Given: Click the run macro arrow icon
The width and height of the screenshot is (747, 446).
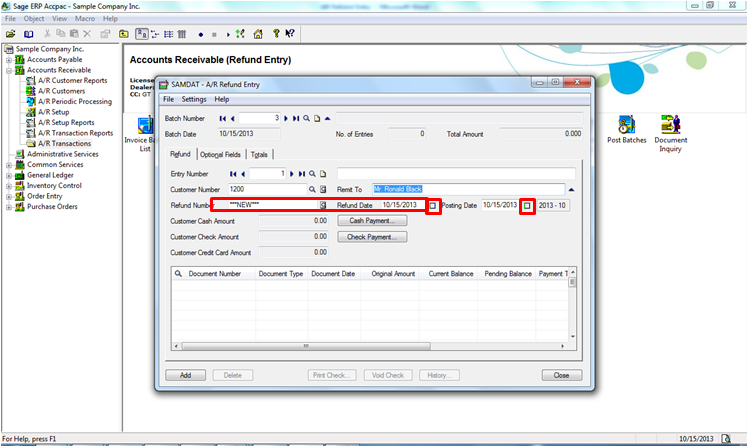Looking at the screenshot, I should point(228,34).
